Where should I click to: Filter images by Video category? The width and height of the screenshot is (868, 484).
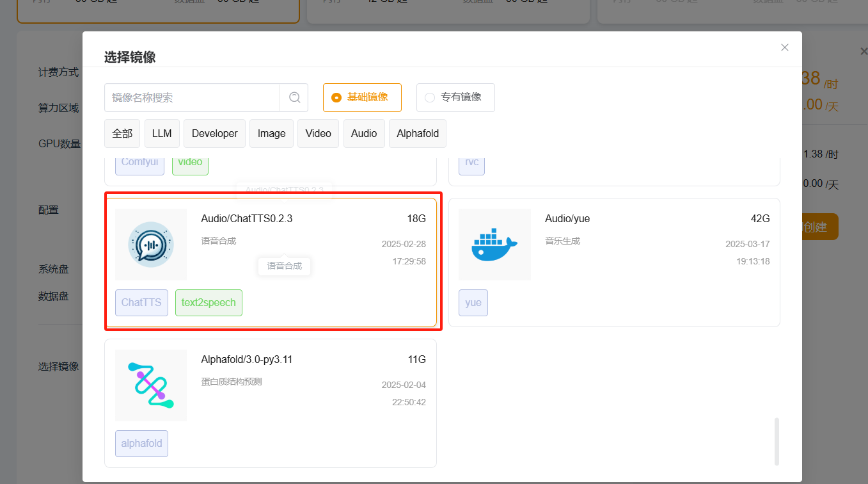(318, 134)
